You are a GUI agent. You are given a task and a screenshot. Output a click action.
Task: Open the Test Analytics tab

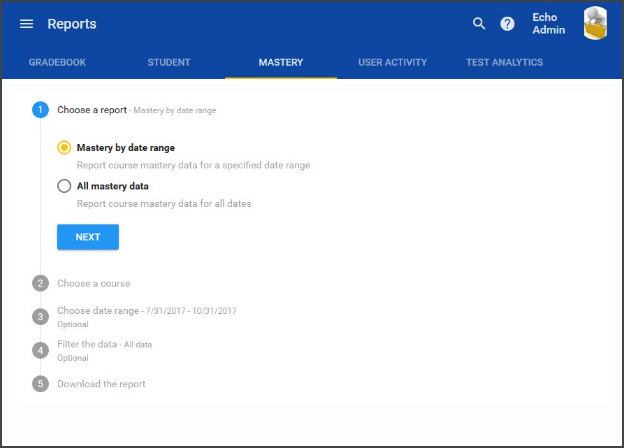click(x=504, y=62)
